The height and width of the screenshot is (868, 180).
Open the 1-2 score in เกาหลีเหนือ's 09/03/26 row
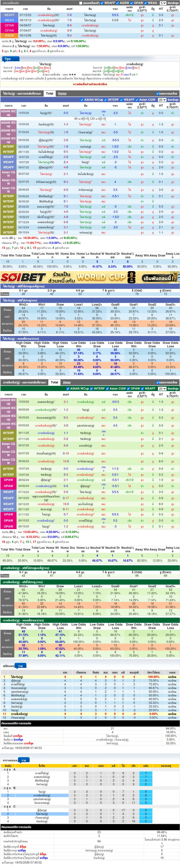click(x=66, y=410)
